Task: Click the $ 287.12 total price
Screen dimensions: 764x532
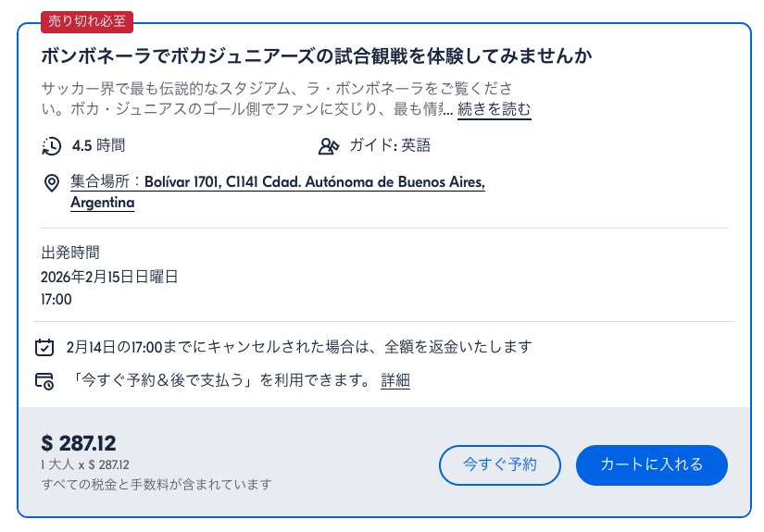Action: [79, 443]
